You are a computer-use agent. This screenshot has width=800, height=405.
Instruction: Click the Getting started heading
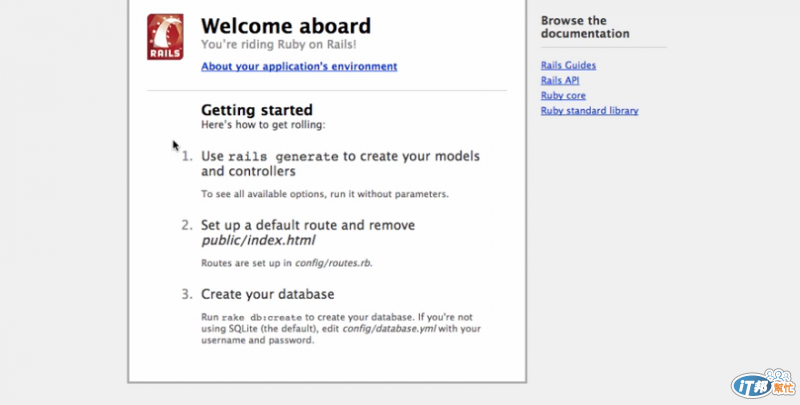point(257,110)
